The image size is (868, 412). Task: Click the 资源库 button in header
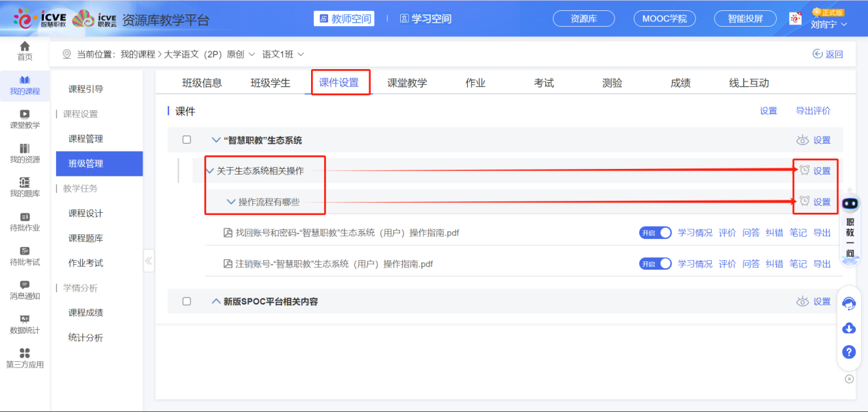(x=583, y=19)
